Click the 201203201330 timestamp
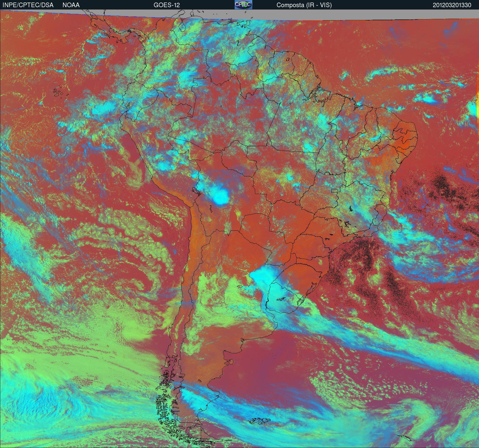 [x=452, y=5]
